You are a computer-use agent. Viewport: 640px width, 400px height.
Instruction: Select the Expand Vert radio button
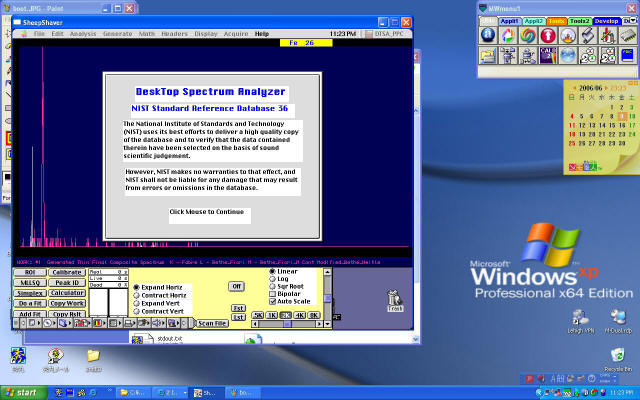point(136,303)
